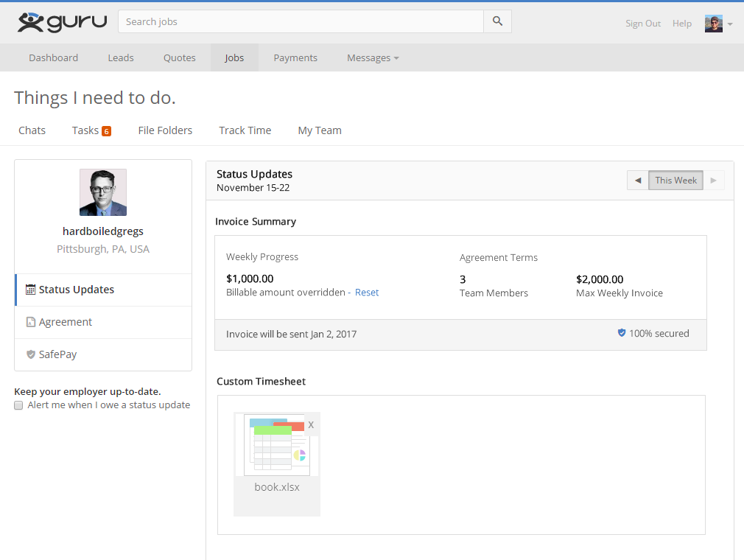
Task: Click the 3 Team Members value
Action: tap(463, 279)
